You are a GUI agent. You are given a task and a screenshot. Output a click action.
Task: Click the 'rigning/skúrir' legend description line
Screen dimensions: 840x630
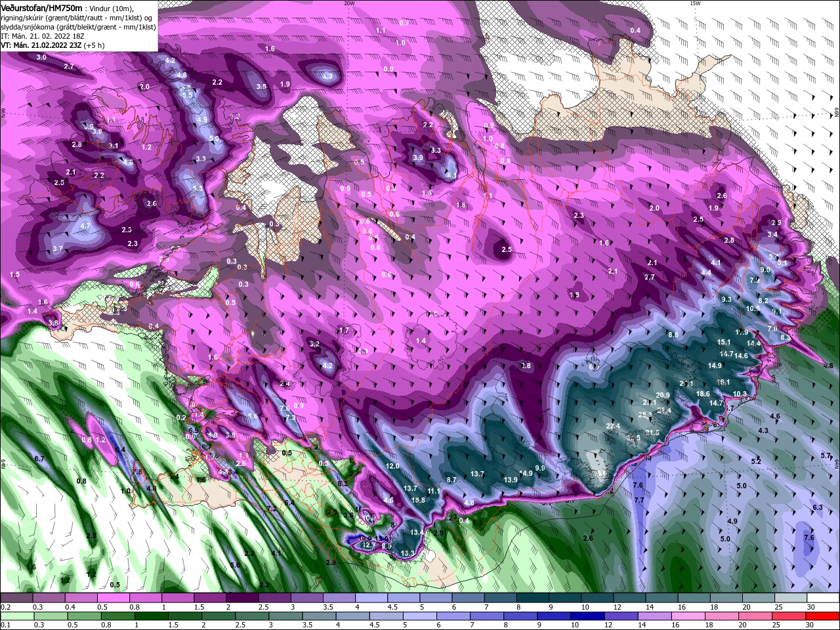[x=77, y=17]
